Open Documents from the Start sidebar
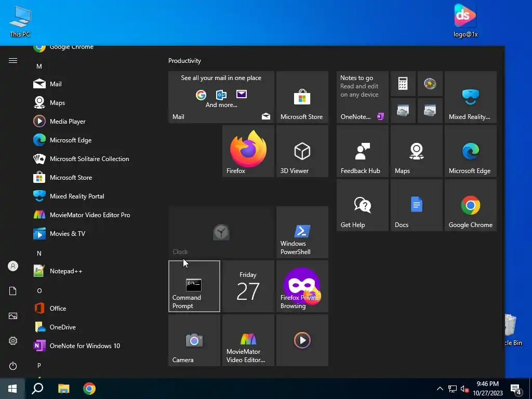532x399 pixels. 13,291
